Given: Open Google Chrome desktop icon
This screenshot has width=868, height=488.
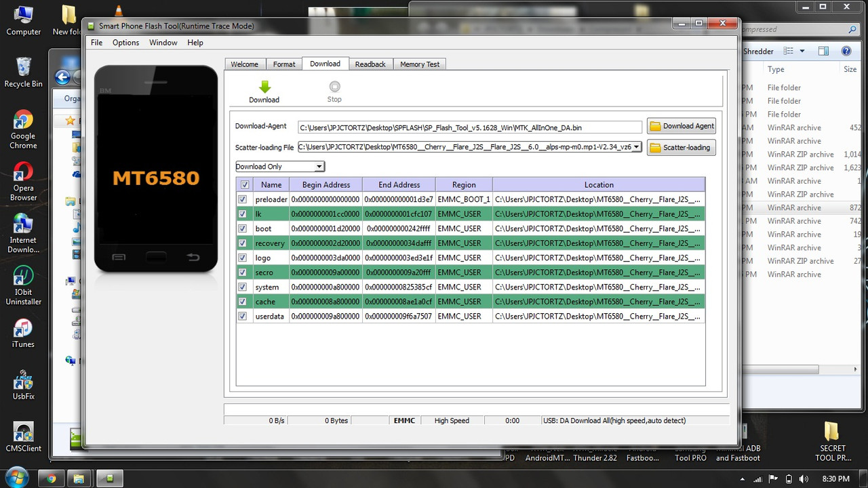Looking at the screenshot, I should click(x=23, y=129).
